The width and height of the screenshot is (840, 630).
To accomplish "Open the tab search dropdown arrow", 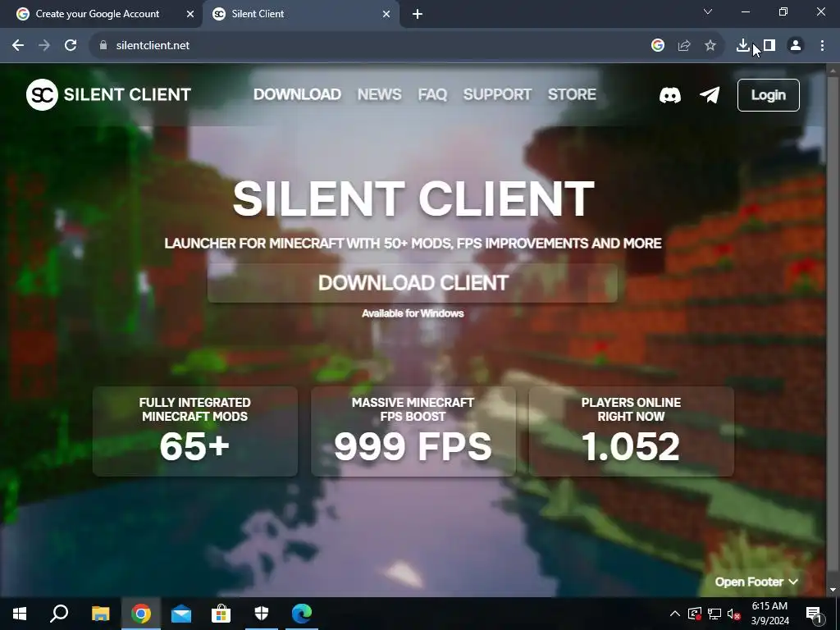I will 708,11.
